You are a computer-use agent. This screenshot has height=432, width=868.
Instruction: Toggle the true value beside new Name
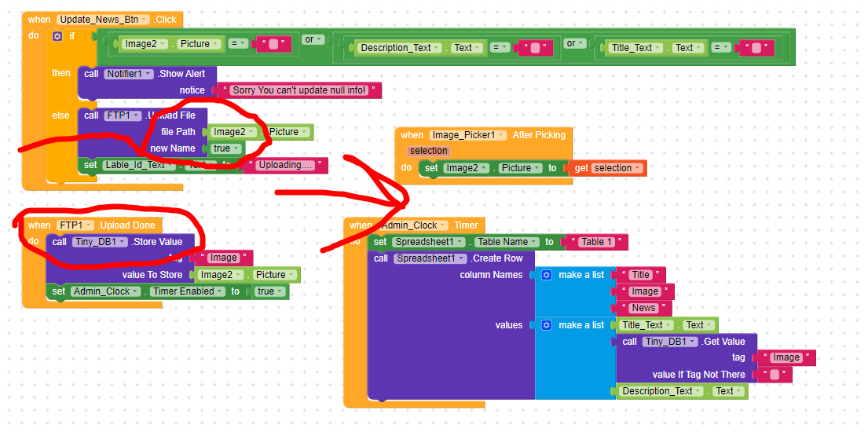227,148
